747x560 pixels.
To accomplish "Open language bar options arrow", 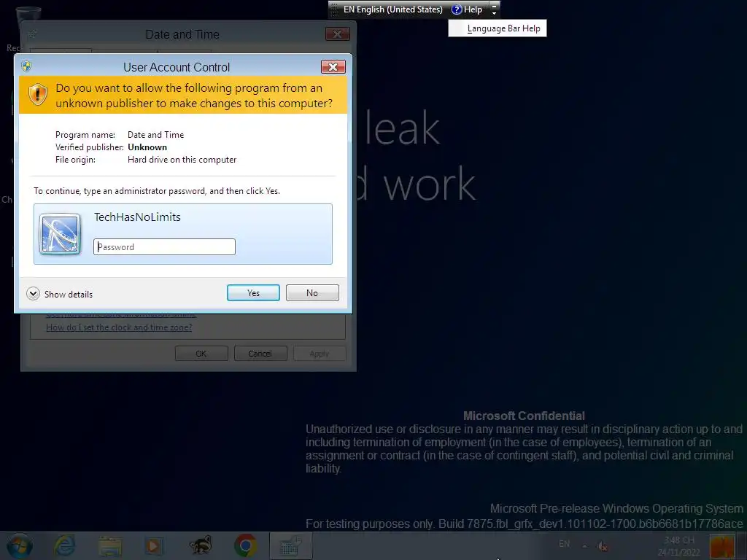I will [x=494, y=13].
